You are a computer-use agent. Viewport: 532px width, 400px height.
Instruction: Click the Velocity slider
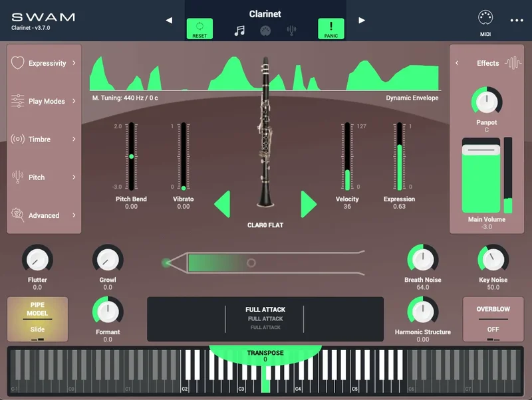[347, 156]
